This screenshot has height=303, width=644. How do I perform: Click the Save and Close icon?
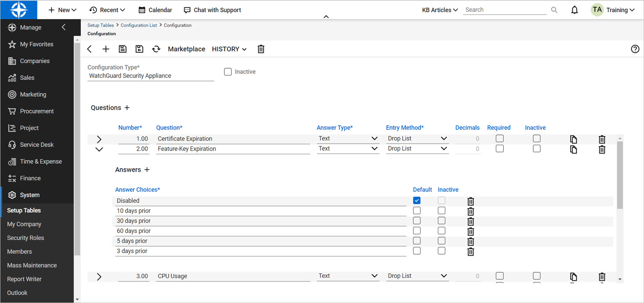click(x=139, y=49)
